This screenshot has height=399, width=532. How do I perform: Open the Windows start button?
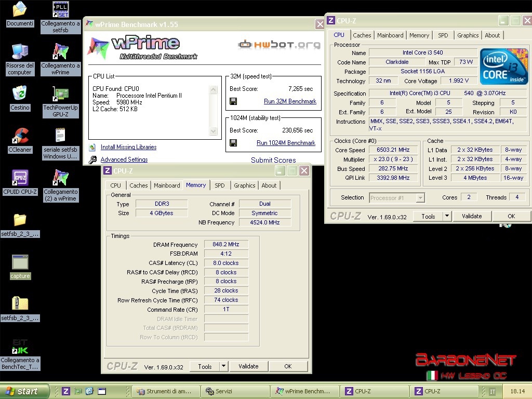(x=24, y=391)
